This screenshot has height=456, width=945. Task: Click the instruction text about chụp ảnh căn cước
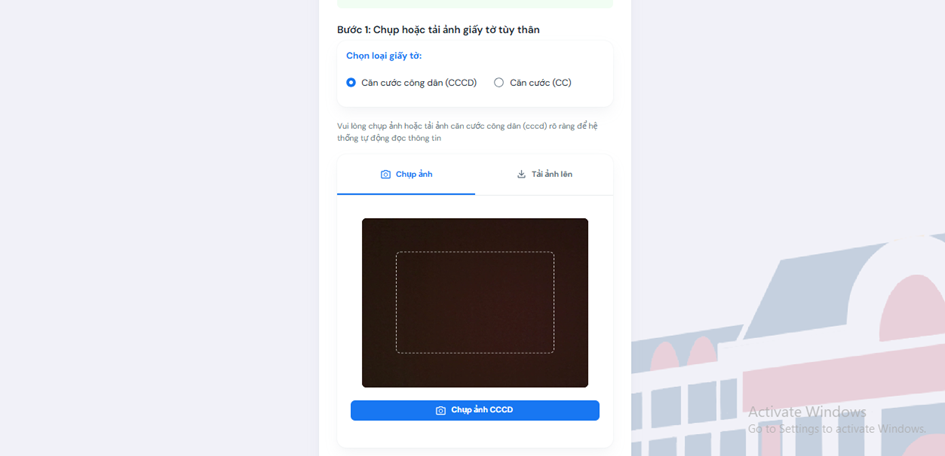click(x=467, y=132)
